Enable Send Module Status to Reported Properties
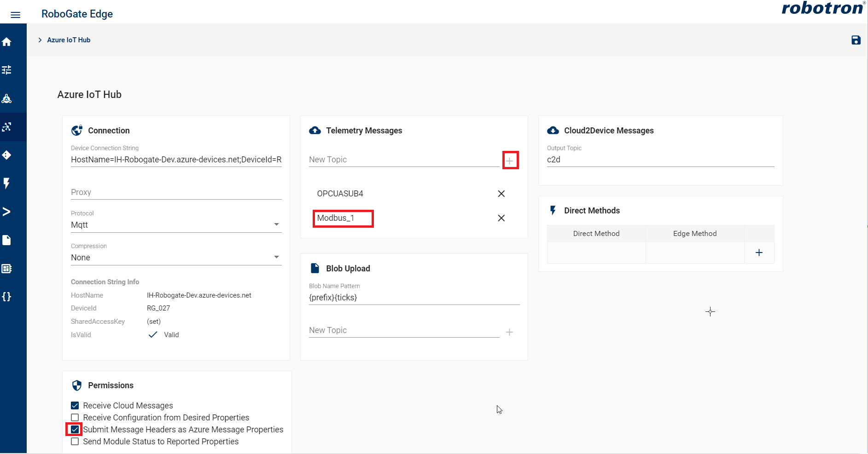Image resolution: width=868 pixels, height=454 pixels. tap(75, 442)
